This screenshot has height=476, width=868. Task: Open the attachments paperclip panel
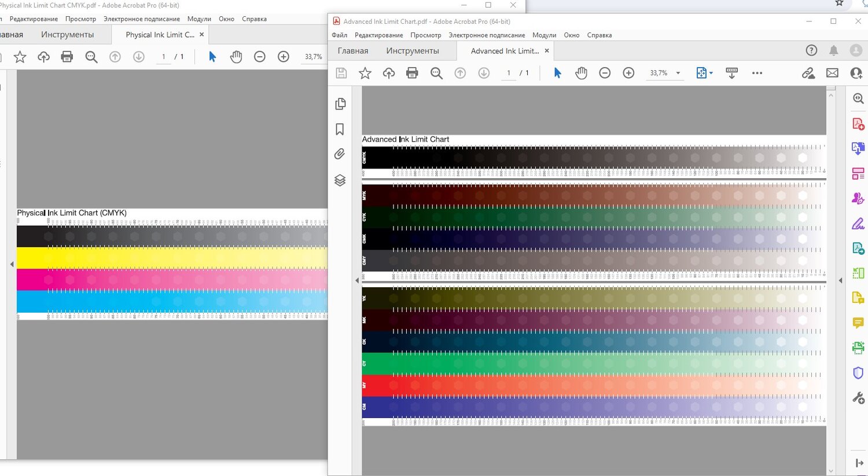(x=340, y=154)
